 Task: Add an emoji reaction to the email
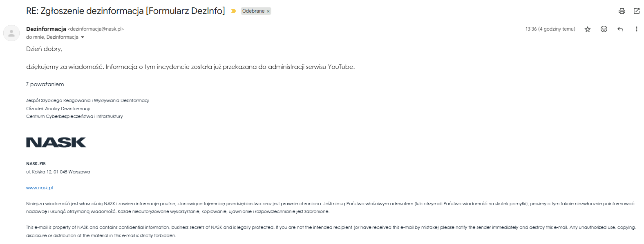click(x=604, y=29)
